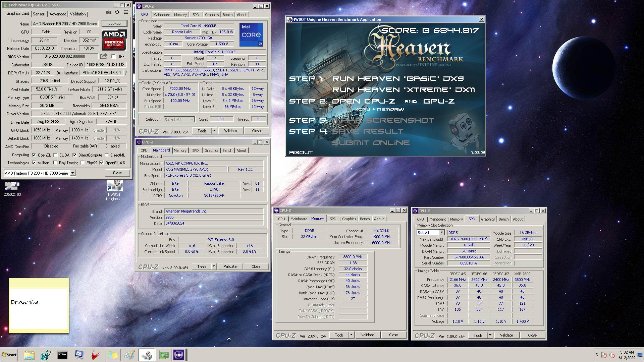This screenshot has width=644, height=362.
Task: Open GPU selection dropdown in GPU-Z
Action: point(72,173)
